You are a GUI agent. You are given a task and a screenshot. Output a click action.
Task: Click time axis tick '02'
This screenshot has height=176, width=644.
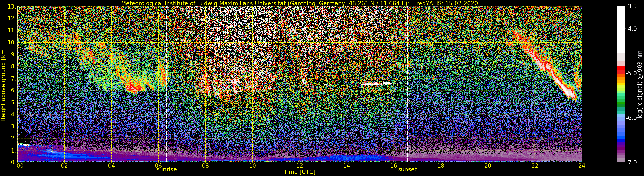click(64, 166)
